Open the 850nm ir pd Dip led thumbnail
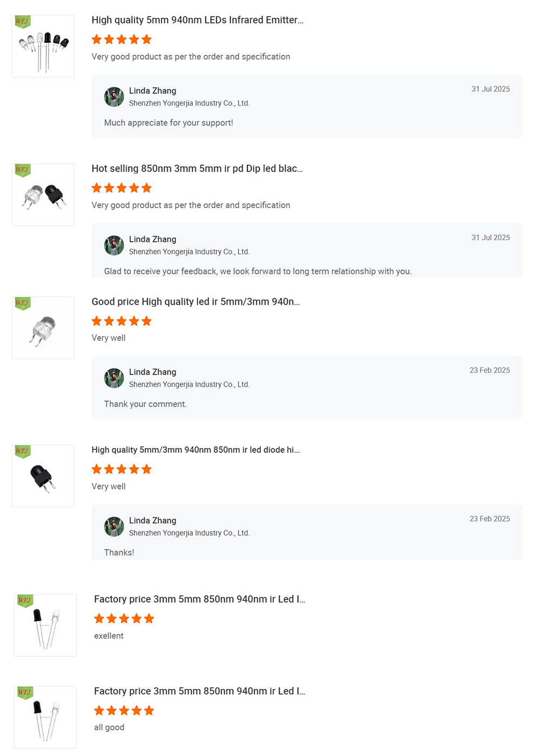This screenshot has height=756, width=540. 43,194
